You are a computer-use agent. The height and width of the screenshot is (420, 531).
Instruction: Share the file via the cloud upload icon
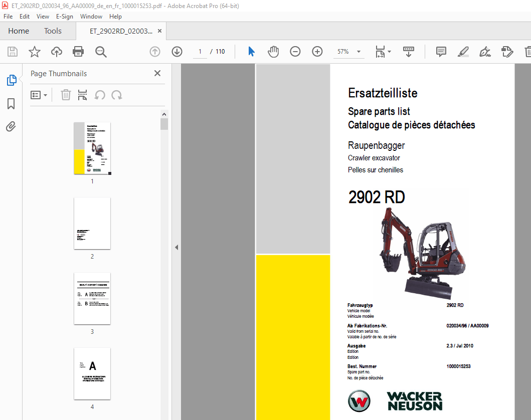click(x=56, y=52)
